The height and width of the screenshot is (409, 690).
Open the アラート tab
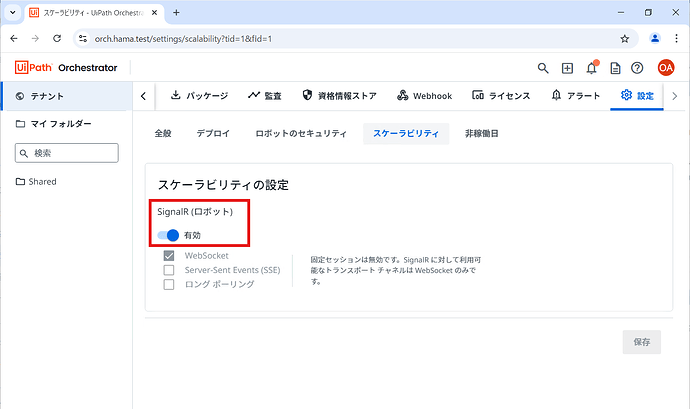(x=576, y=96)
